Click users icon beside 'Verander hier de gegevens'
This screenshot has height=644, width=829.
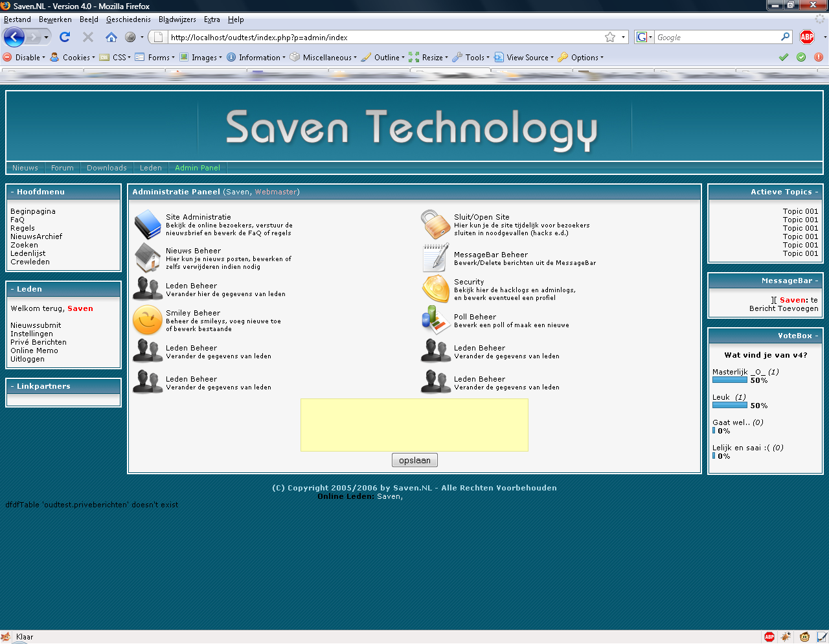(x=148, y=288)
